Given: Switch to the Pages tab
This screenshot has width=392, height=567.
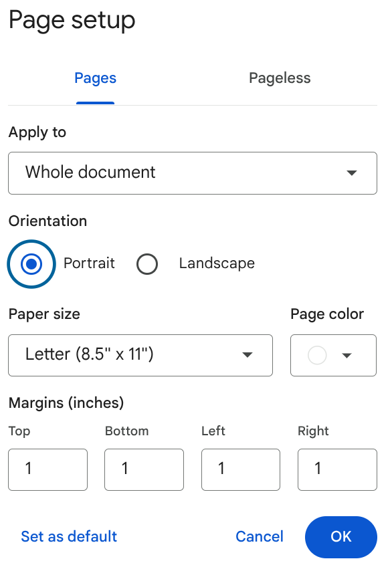Looking at the screenshot, I should [x=95, y=78].
